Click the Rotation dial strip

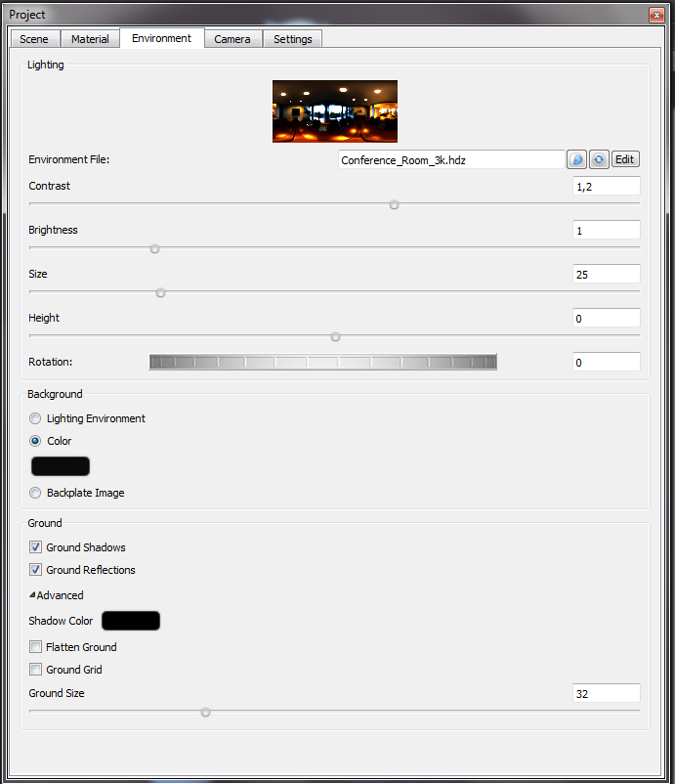coord(322,362)
